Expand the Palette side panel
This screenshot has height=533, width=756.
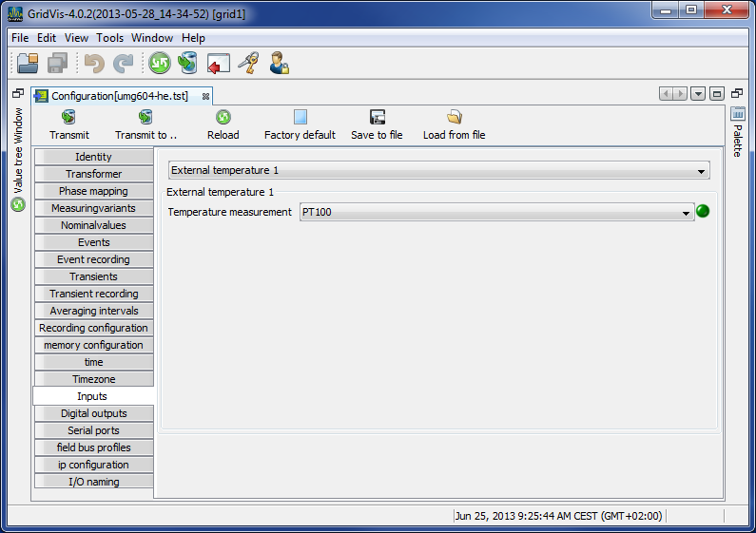click(x=738, y=133)
